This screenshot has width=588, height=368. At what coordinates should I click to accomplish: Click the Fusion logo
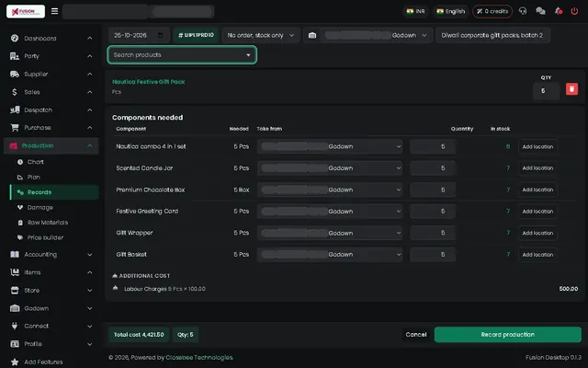coord(26,11)
